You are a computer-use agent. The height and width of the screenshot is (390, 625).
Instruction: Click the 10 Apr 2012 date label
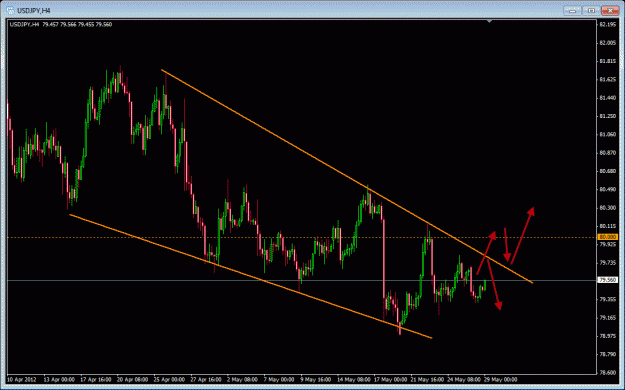tap(22, 380)
